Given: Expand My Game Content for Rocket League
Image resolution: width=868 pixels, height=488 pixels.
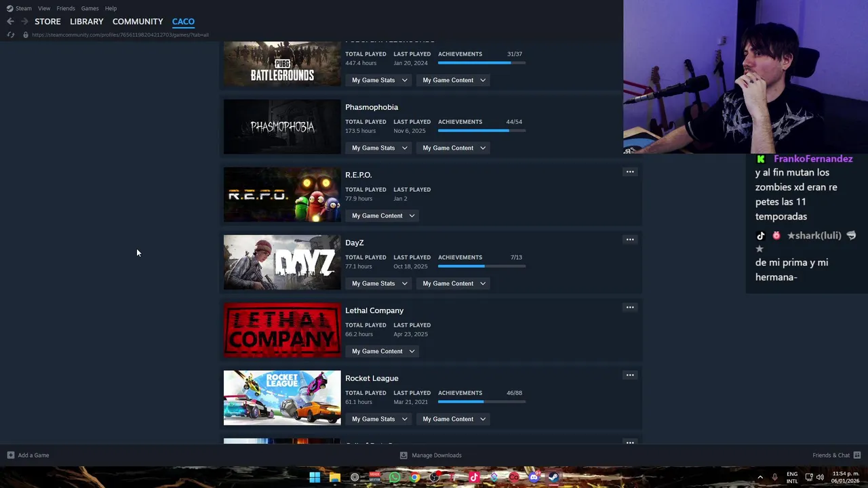Looking at the screenshot, I should 454,419.
